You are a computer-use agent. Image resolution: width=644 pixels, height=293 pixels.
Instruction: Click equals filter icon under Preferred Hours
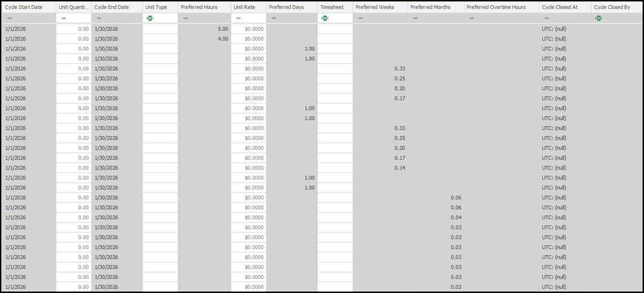(x=184, y=19)
